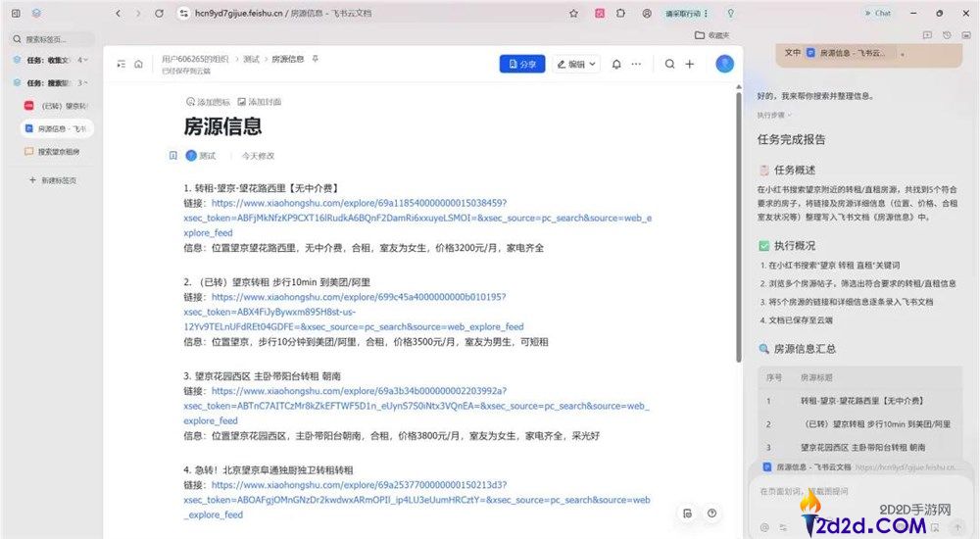Image resolution: width=980 pixels, height=539 pixels.
Task: Open site settings icon in the address bar
Action: tap(183, 13)
